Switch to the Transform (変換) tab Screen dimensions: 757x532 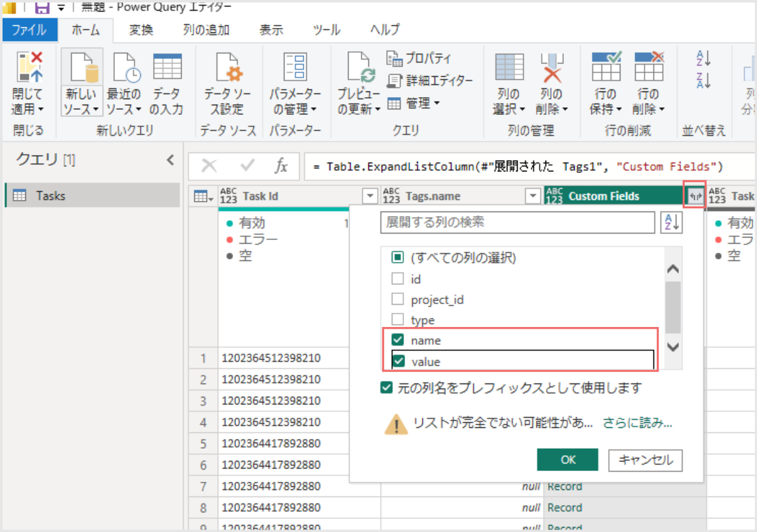141,30
